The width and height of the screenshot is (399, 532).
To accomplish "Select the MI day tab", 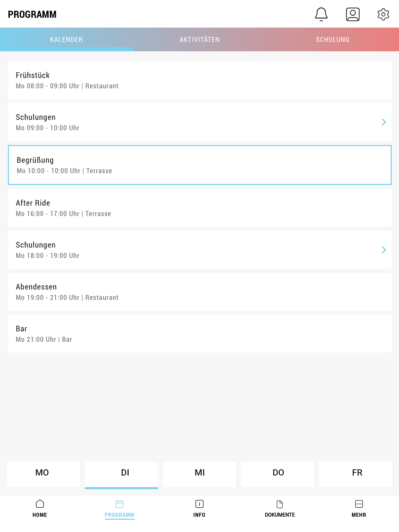I will [199, 475].
